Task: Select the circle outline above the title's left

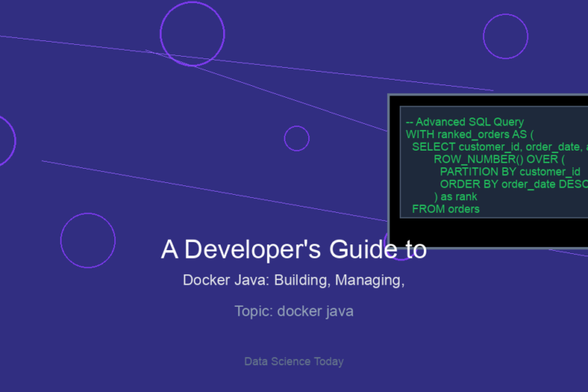Action: pyautogui.click(x=87, y=241)
